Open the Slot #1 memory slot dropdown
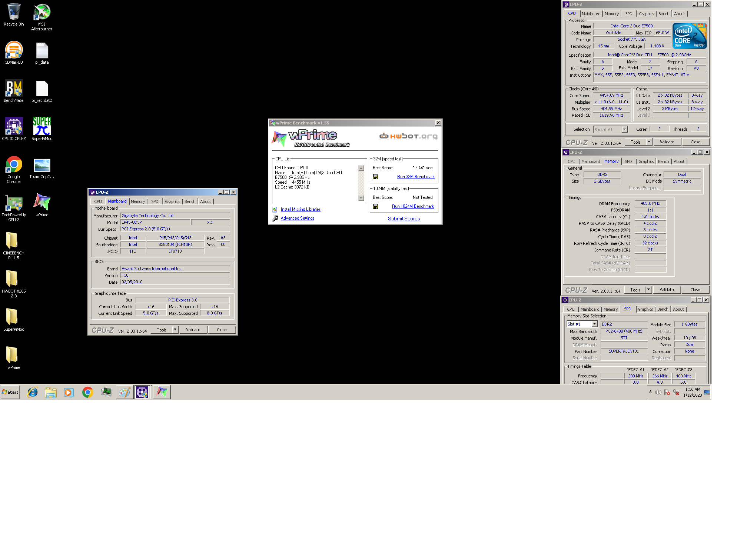 (x=594, y=324)
